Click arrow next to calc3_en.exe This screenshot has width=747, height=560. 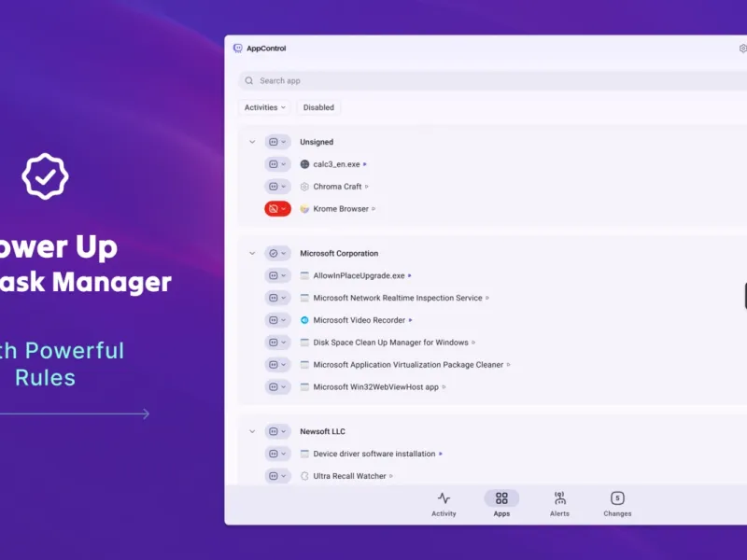point(365,164)
